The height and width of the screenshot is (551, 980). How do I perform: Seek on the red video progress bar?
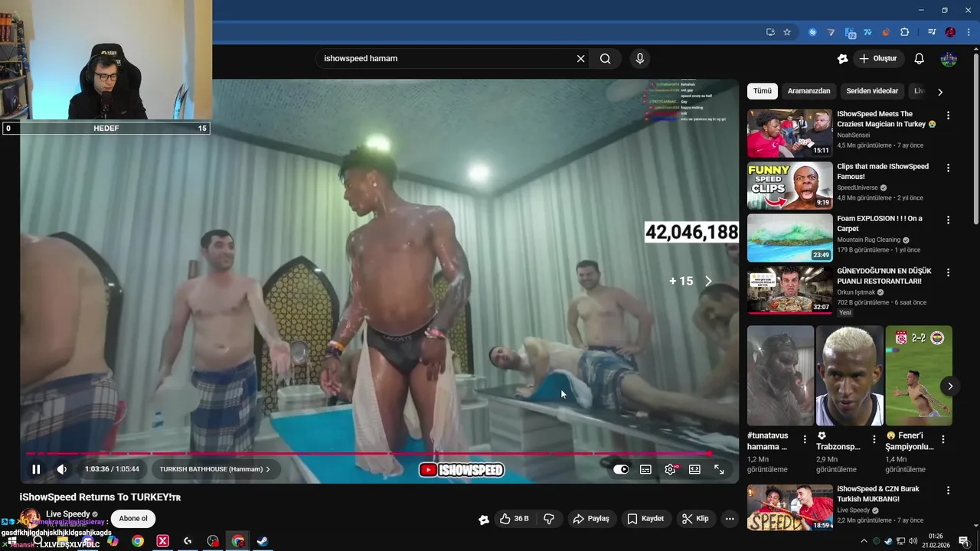[367, 454]
